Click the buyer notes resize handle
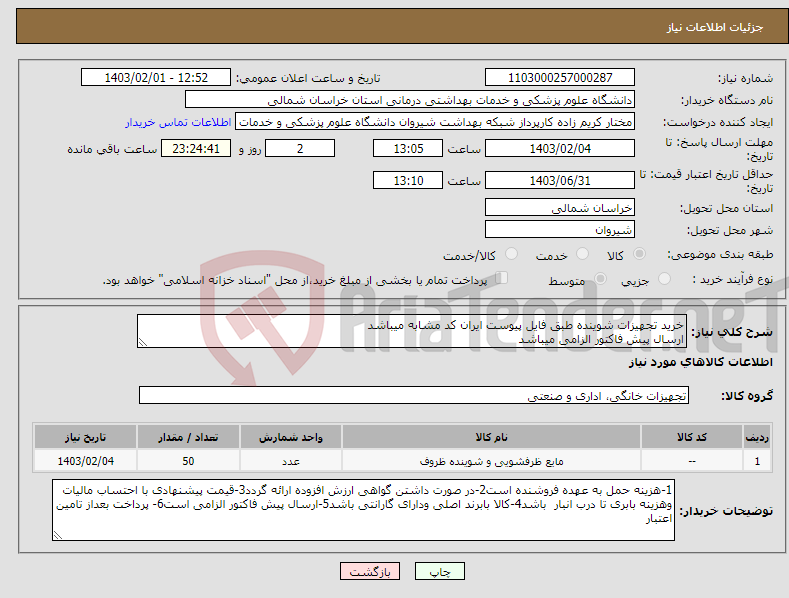This screenshot has height=598, width=789. click(58, 536)
